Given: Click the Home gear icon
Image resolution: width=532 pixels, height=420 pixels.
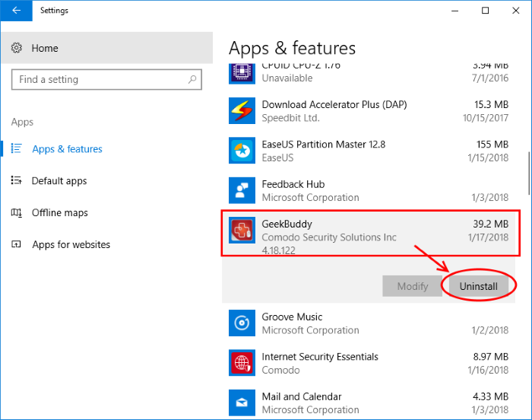Looking at the screenshot, I should click(x=17, y=48).
